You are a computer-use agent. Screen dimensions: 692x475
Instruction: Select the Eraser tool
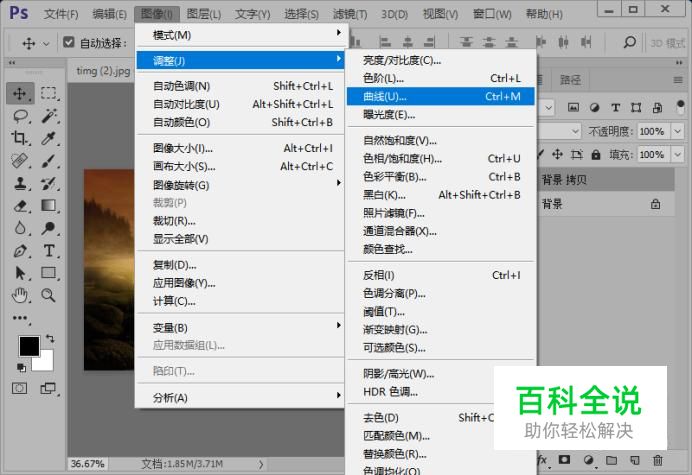pos(20,206)
